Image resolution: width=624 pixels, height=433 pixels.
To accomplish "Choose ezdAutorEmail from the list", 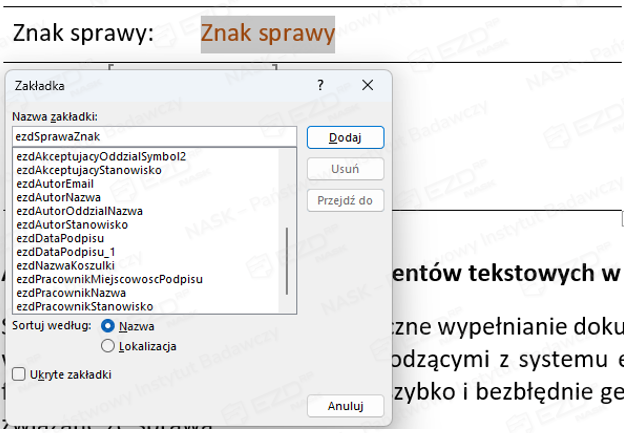I will click(x=56, y=184).
